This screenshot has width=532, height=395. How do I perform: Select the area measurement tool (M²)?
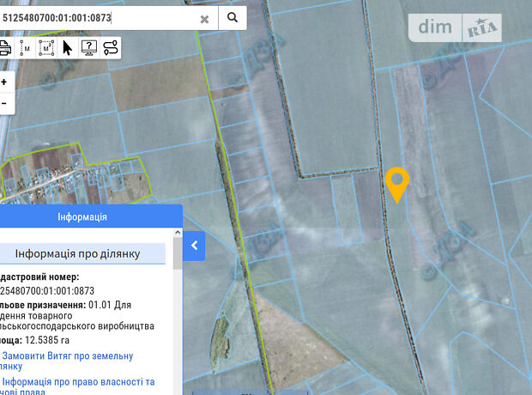pos(46,47)
